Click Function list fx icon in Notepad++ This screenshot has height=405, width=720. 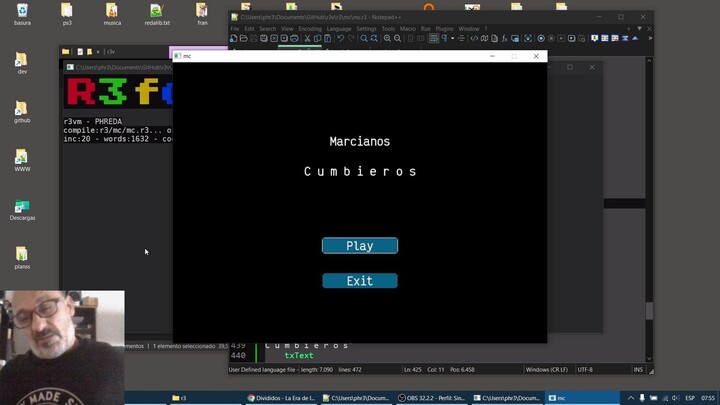(x=505, y=39)
